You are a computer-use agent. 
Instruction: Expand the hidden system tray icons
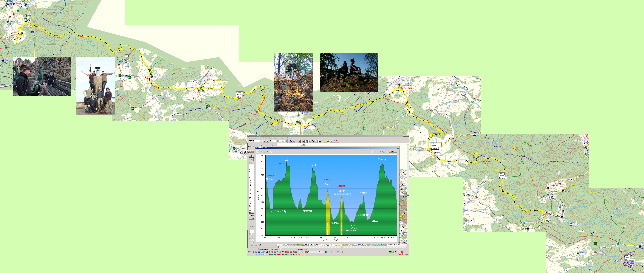tap(398, 253)
